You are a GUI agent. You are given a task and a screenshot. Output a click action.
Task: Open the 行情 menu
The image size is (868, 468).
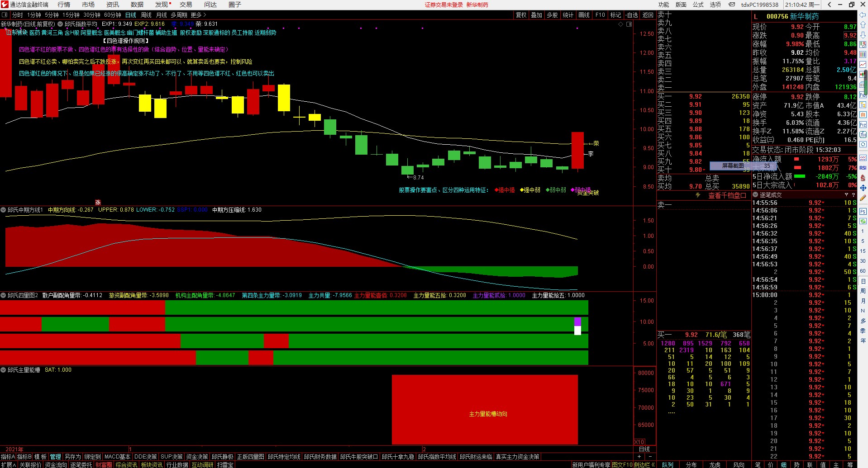(x=64, y=5)
